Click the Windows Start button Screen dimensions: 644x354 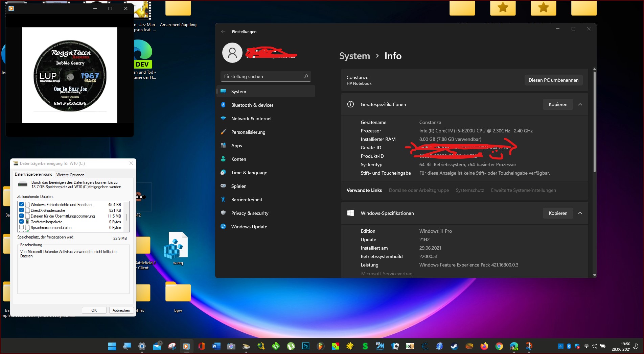[112, 346]
